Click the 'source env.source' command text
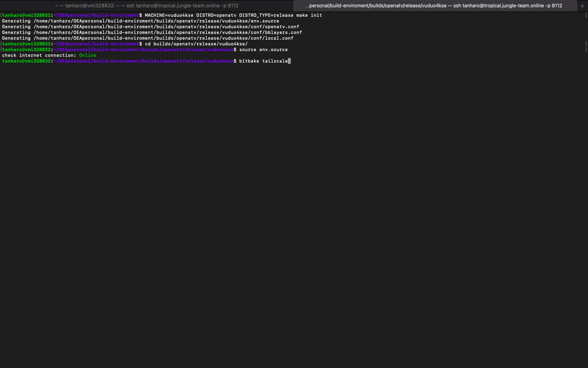The height and width of the screenshot is (368, 588). pyautogui.click(x=263, y=49)
